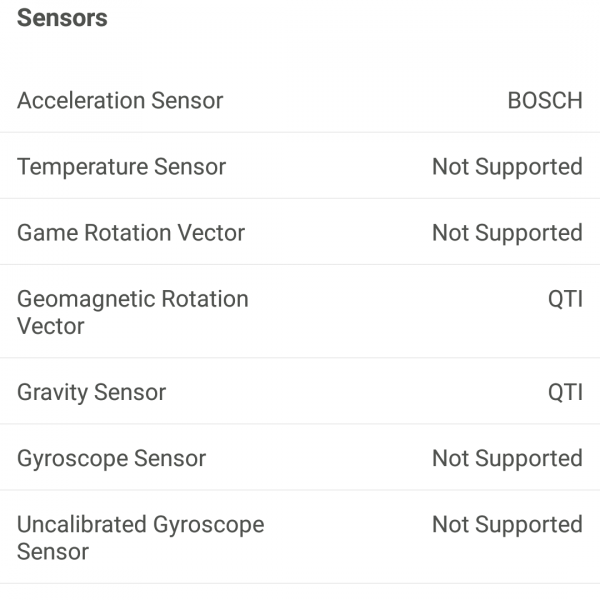
Task: Click QTI value for Geomagnetic Rotation Vector
Action: coord(565,299)
